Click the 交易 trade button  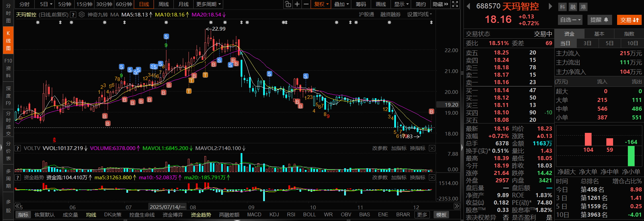tap(629, 20)
